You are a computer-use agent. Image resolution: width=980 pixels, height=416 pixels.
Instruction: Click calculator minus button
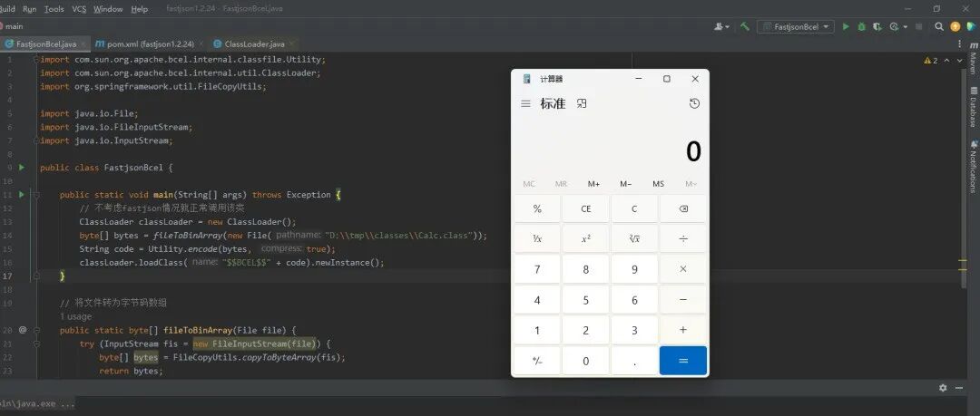(683, 300)
